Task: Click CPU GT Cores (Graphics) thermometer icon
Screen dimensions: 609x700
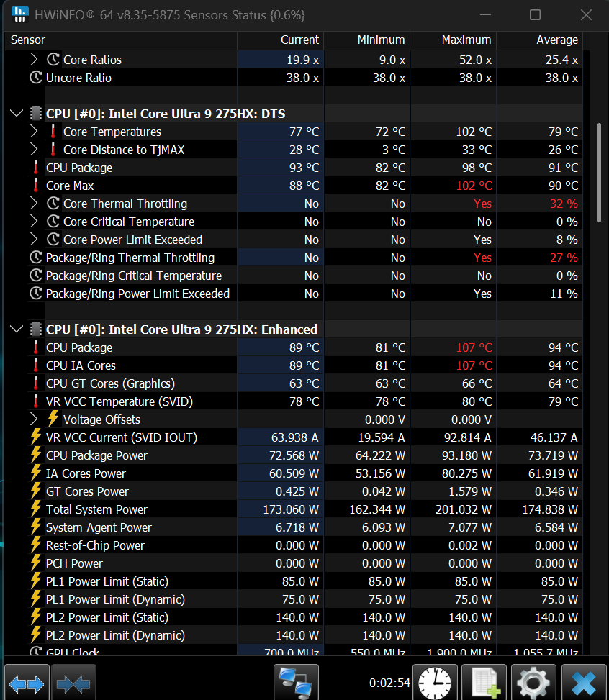Action: pyautogui.click(x=36, y=383)
